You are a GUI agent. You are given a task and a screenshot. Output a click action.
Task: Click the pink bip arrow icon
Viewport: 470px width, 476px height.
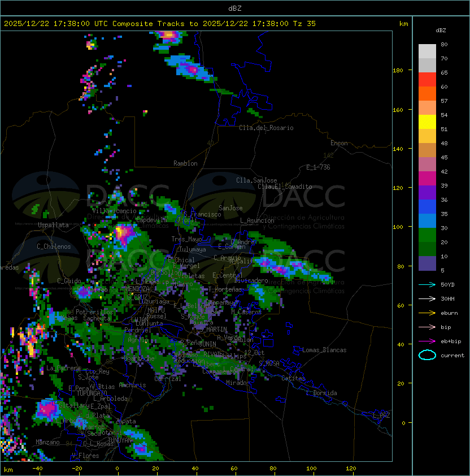(427, 327)
